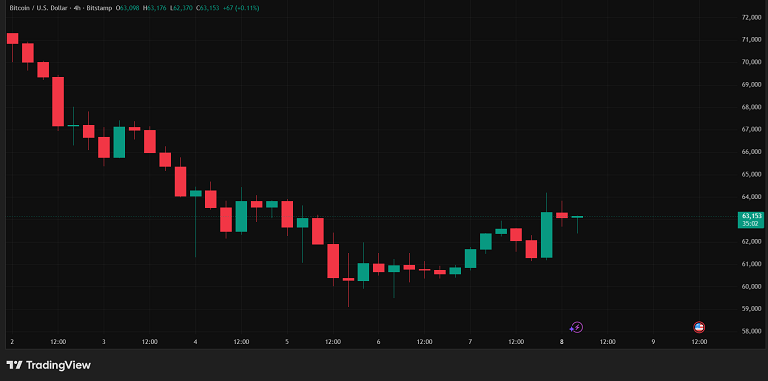The width and height of the screenshot is (768, 381).
Task: Click the 62,000 price axis label
Action: tap(751, 241)
